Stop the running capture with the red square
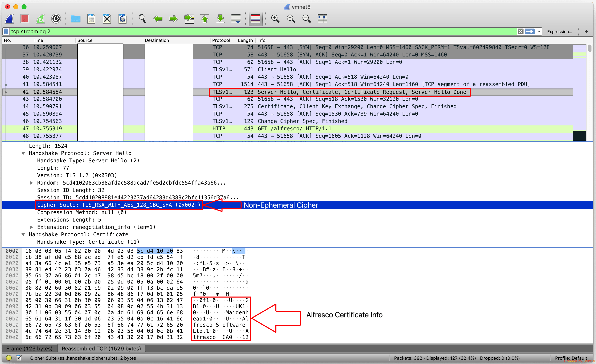This screenshot has width=596, height=364. [25, 19]
